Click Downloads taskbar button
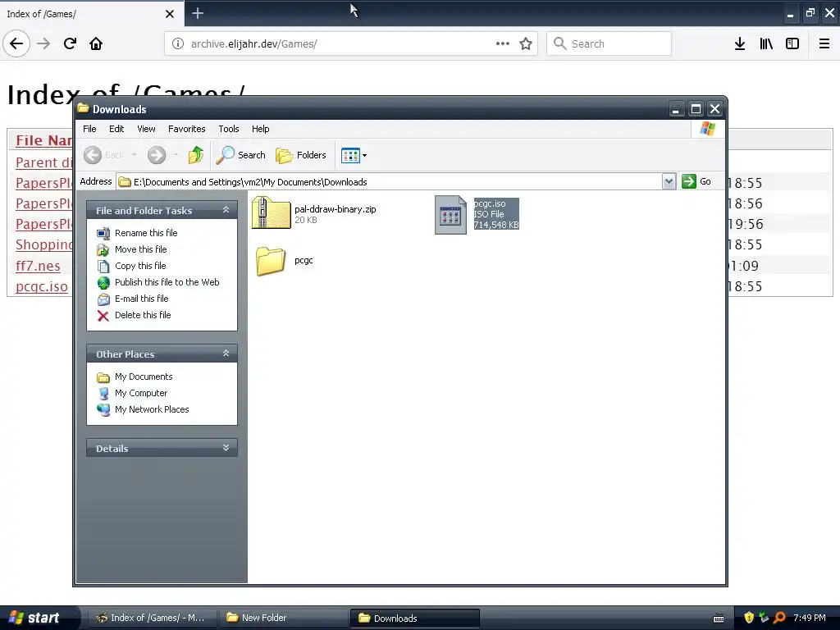 (x=414, y=618)
